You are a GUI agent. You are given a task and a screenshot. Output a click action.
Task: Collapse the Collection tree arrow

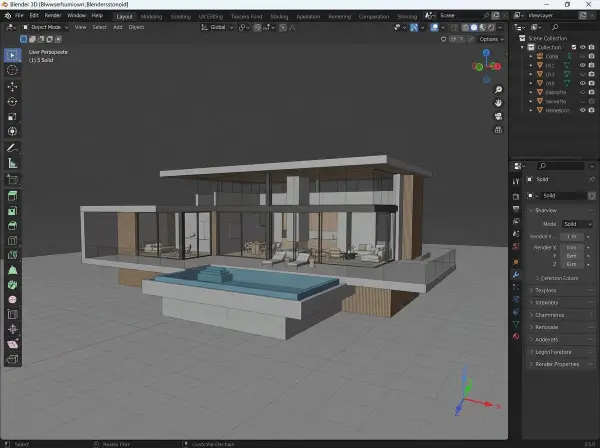[x=522, y=47]
